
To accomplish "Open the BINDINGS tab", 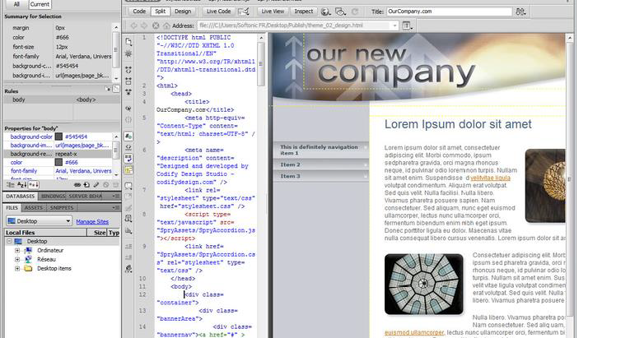I will 53,196.
